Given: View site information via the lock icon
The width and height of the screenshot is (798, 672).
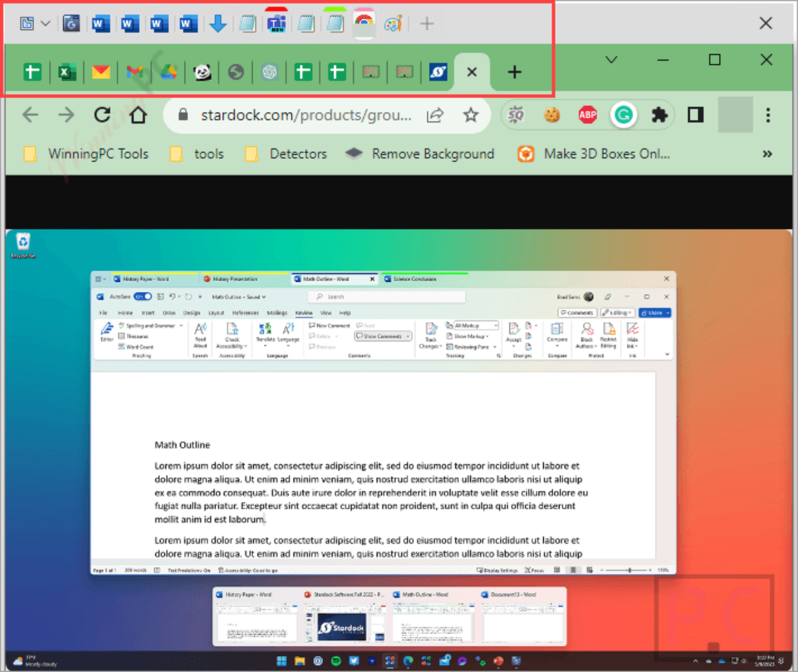Looking at the screenshot, I should coord(183,115).
